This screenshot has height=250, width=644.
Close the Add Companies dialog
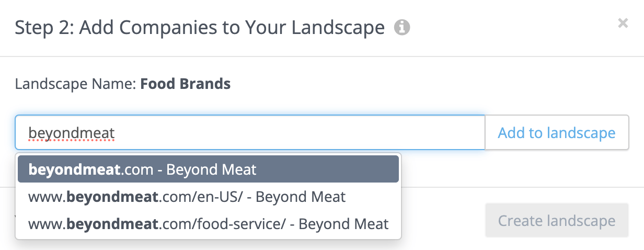coord(623,23)
